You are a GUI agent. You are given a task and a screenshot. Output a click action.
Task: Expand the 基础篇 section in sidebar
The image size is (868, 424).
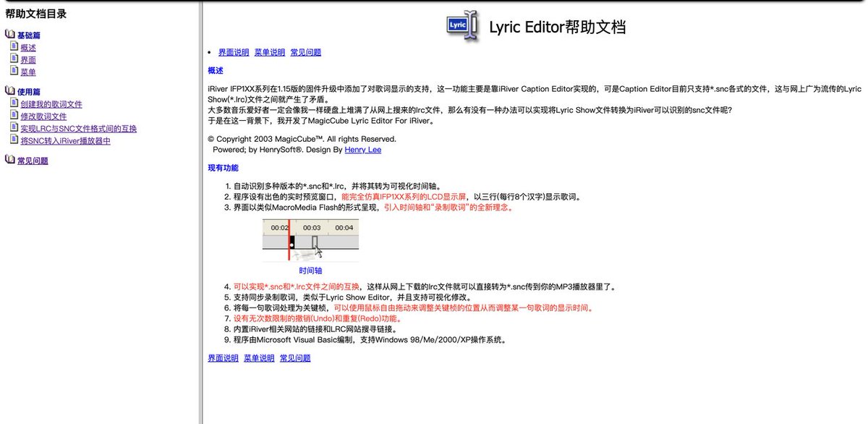29,35
